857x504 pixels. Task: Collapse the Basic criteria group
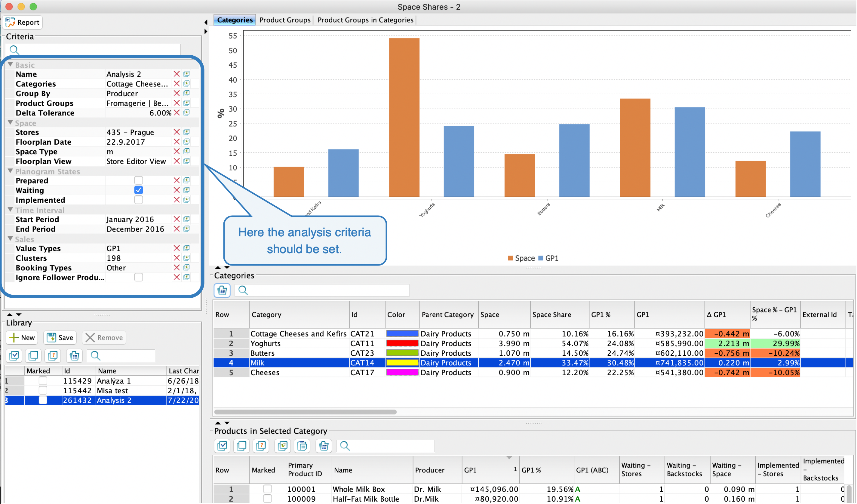pos(10,65)
